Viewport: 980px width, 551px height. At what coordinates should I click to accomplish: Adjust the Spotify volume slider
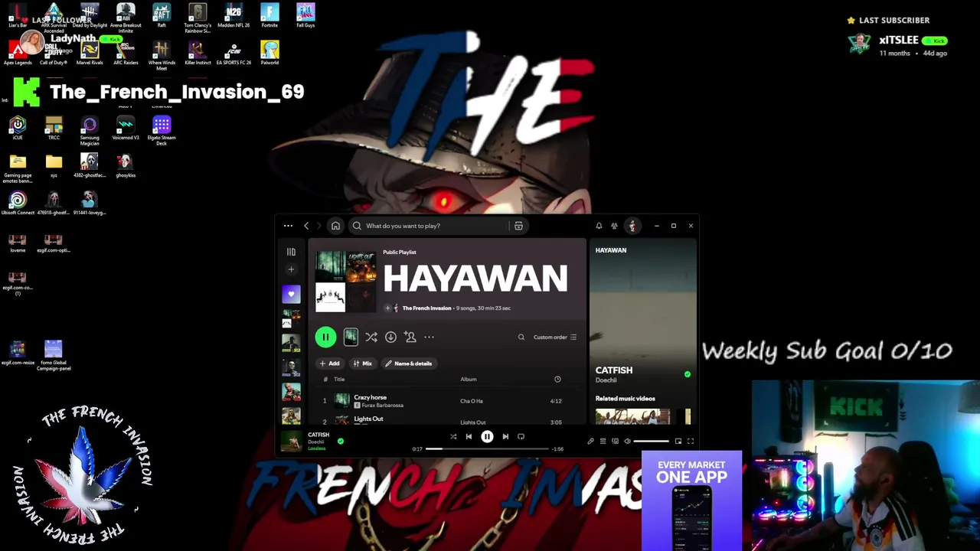point(651,441)
